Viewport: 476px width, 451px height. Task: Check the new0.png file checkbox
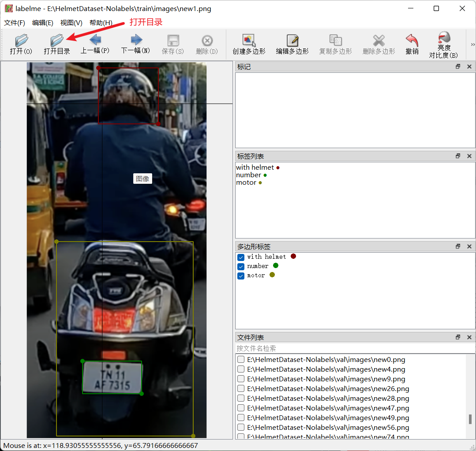click(x=241, y=359)
